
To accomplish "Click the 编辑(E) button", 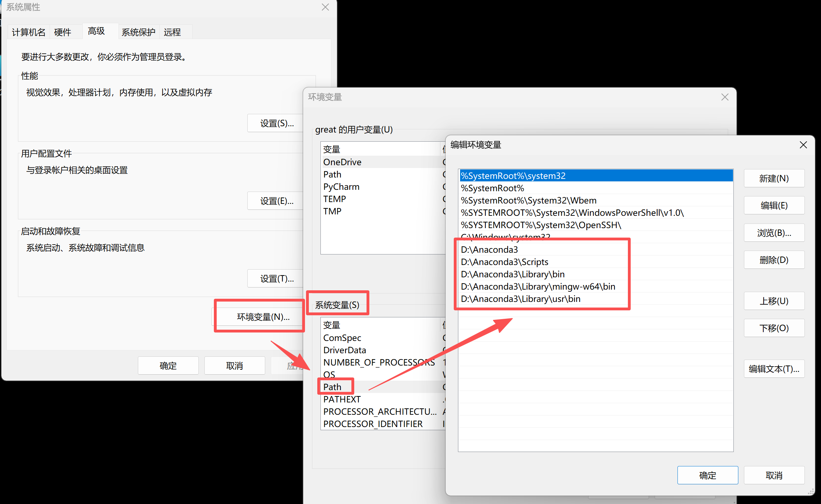I will pos(774,206).
